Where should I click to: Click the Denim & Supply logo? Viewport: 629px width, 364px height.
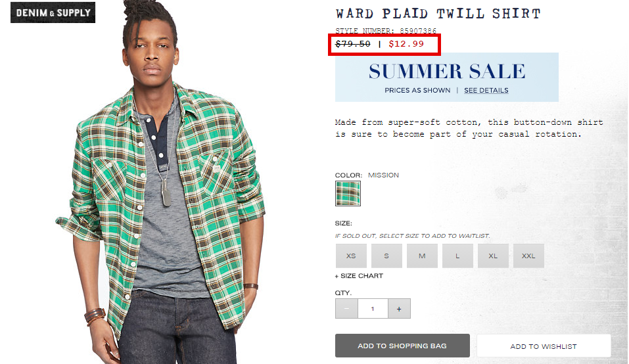tap(53, 12)
